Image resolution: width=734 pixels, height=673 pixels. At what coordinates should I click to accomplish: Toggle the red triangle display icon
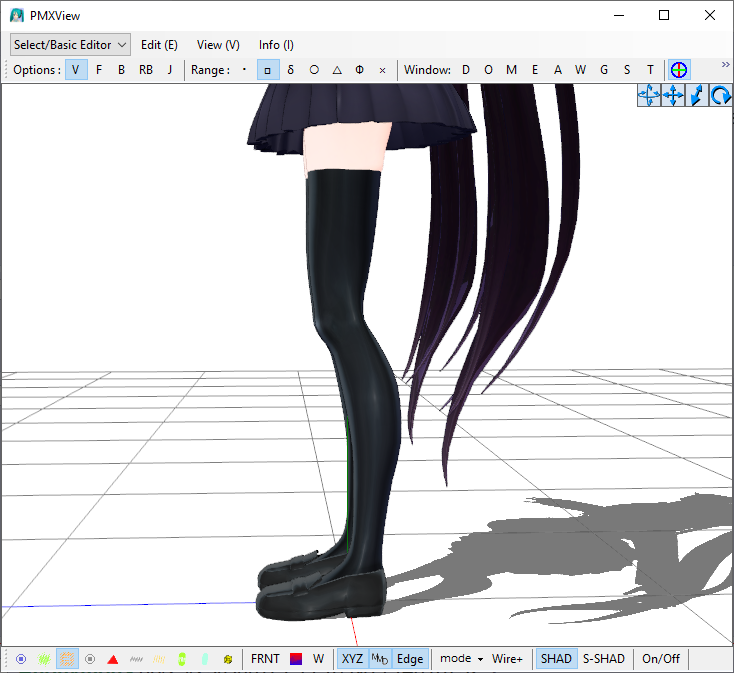click(x=113, y=659)
